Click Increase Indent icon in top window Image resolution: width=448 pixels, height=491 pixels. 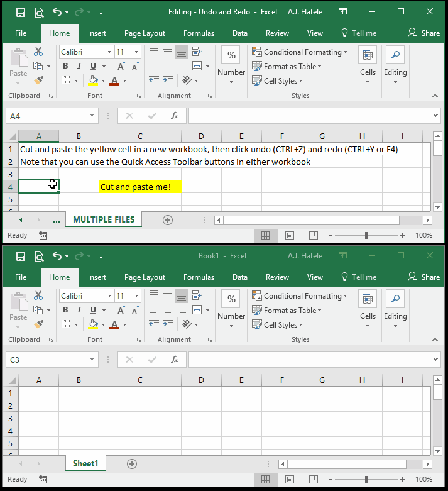[168, 80]
